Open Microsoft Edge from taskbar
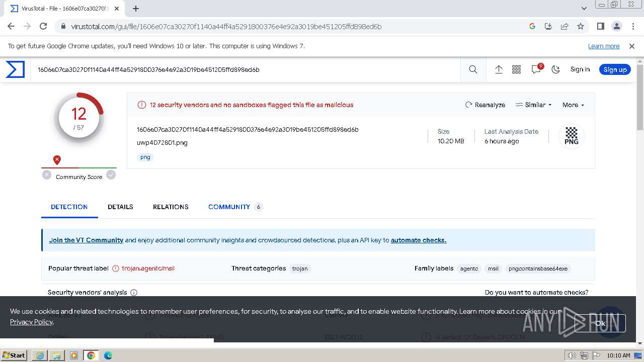The height and width of the screenshot is (362, 644). point(108,355)
